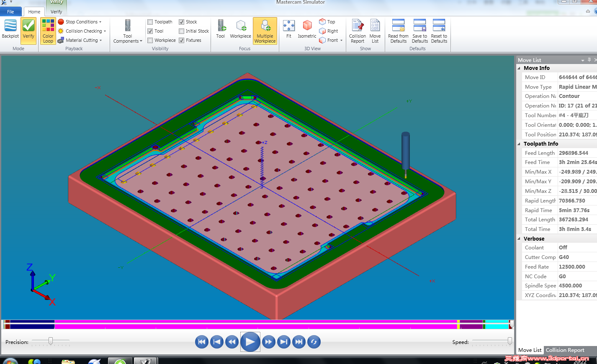The image size is (597, 364).
Task: Switch to Move List bottom tab
Action: (530, 350)
